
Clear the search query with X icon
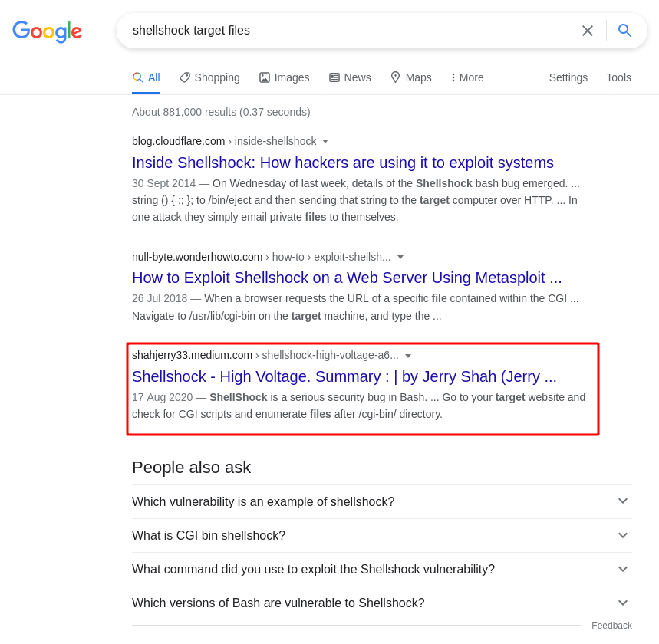pos(587,30)
